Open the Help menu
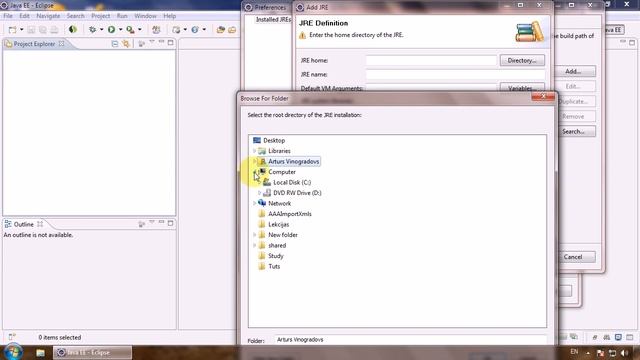This screenshot has height=360, width=640. click(169, 16)
